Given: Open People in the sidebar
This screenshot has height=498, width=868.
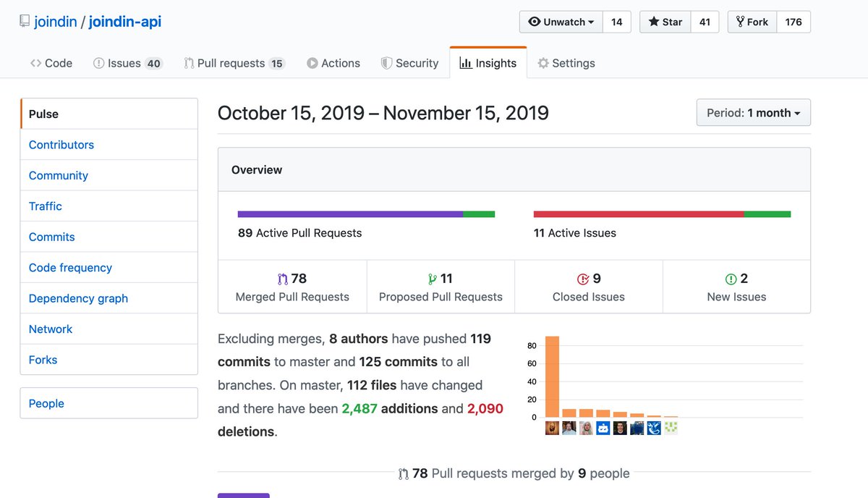Looking at the screenshot, I should coord(109,403).
